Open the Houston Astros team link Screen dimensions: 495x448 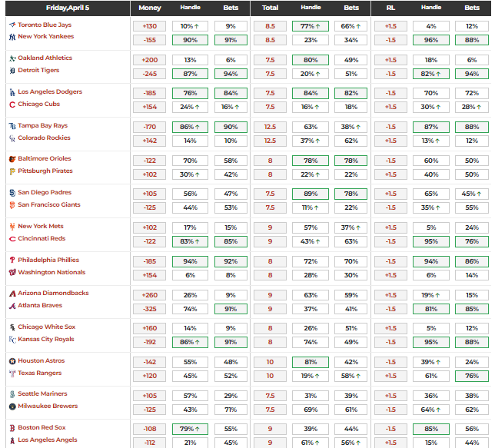pos(41,360)
